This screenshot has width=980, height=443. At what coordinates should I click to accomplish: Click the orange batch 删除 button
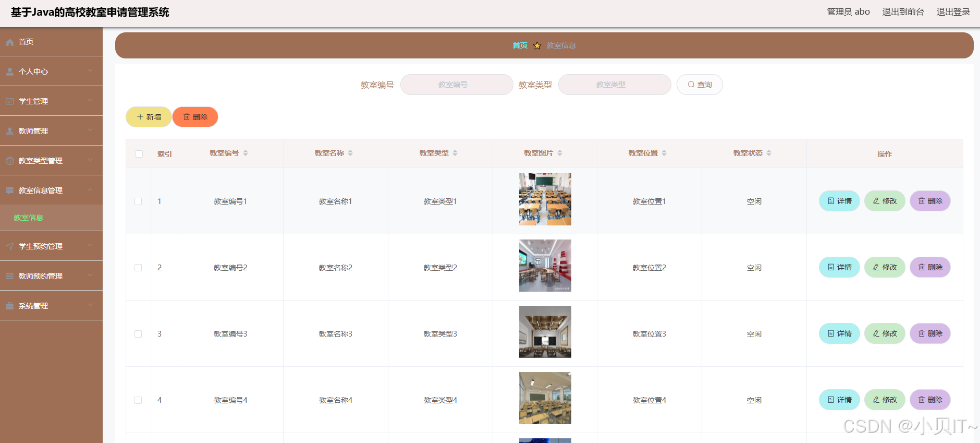195,117
